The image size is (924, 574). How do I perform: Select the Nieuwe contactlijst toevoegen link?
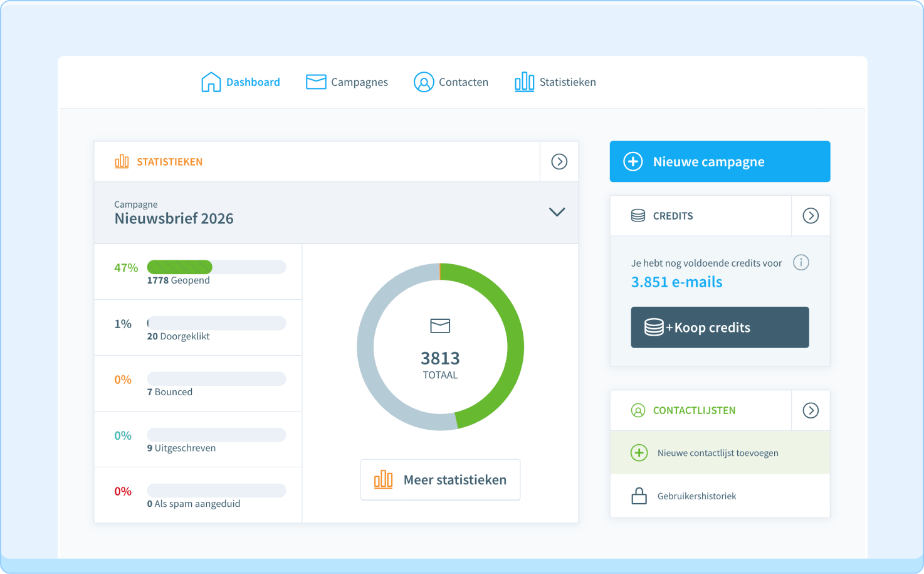718,453
